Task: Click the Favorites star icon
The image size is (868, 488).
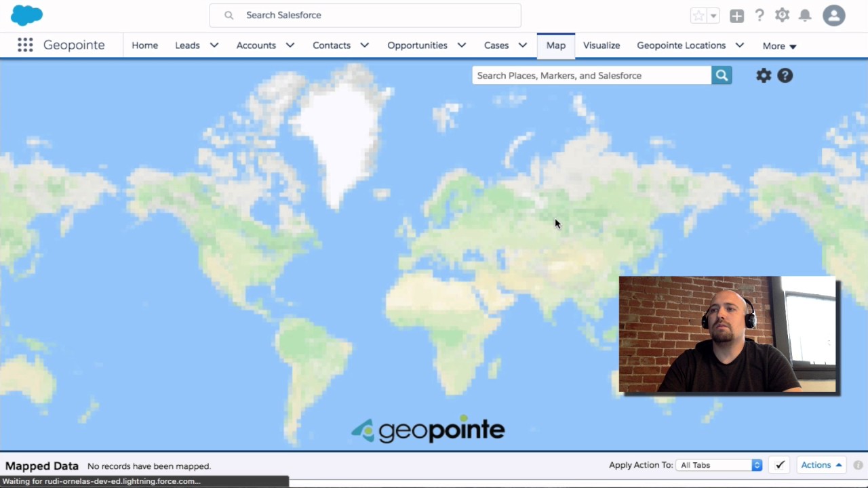Action: click(x=698, y=16)
